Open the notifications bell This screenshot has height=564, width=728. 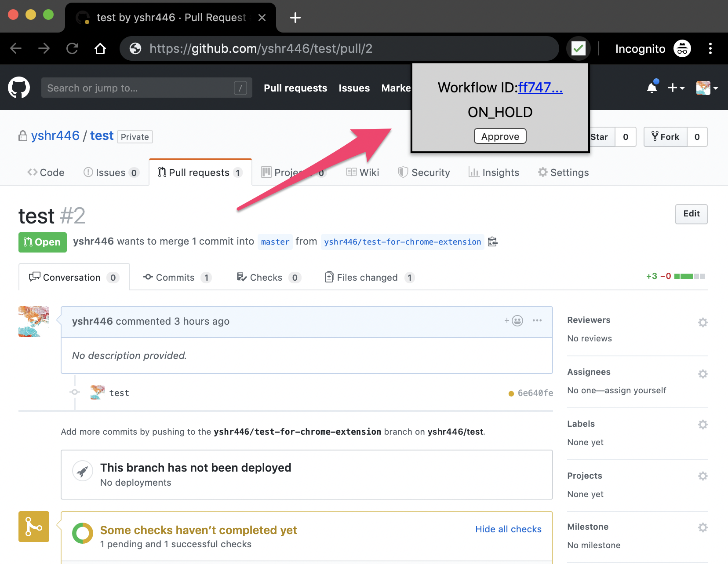pyautogui.click(x=652, y=87)
